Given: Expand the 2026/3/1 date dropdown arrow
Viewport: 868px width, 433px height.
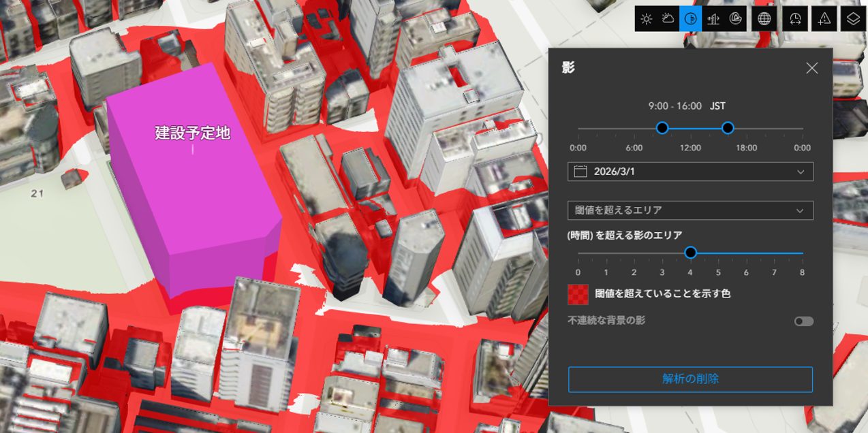Looking at the screenshot, I should (801, 172).
